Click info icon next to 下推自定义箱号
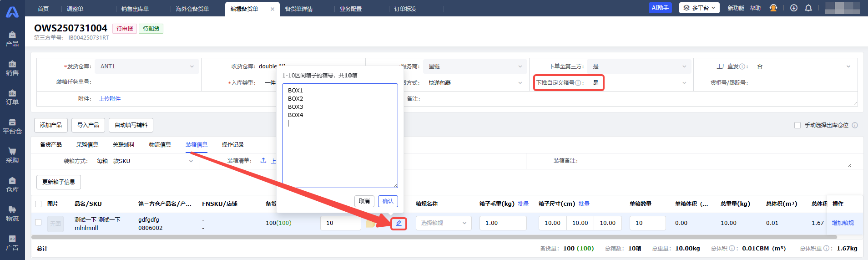Image resolution: width=868 pixels, height=260 pixels. click(x=578, y=83)
